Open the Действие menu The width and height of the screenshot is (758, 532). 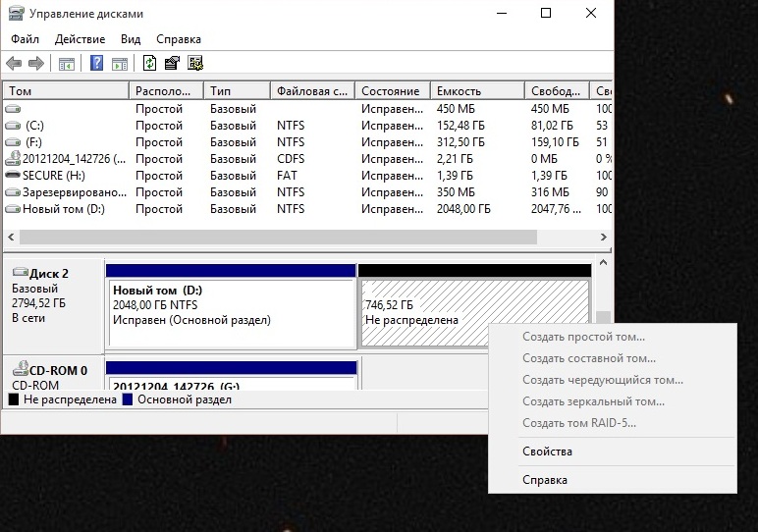(80, 39)
